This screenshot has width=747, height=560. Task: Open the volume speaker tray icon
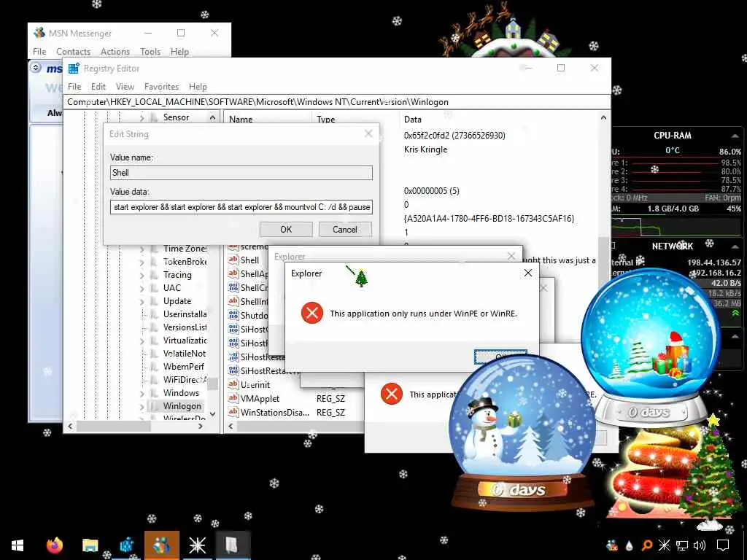[700, 545]
